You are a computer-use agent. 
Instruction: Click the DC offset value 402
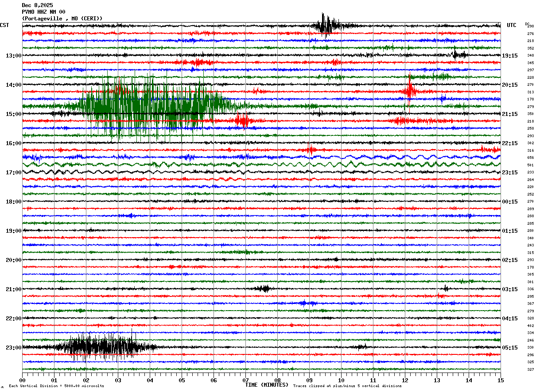pyautogui.click(x=530, y=326)
